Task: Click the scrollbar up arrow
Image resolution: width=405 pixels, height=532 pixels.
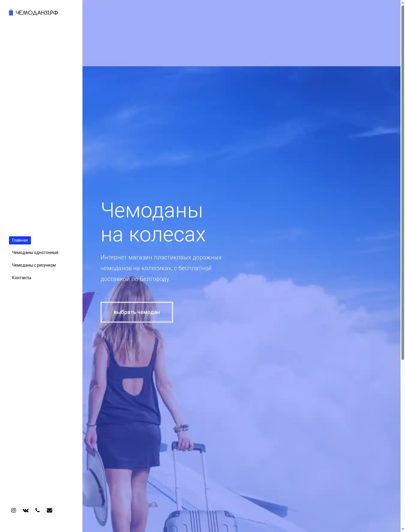Action: point(403,2)
